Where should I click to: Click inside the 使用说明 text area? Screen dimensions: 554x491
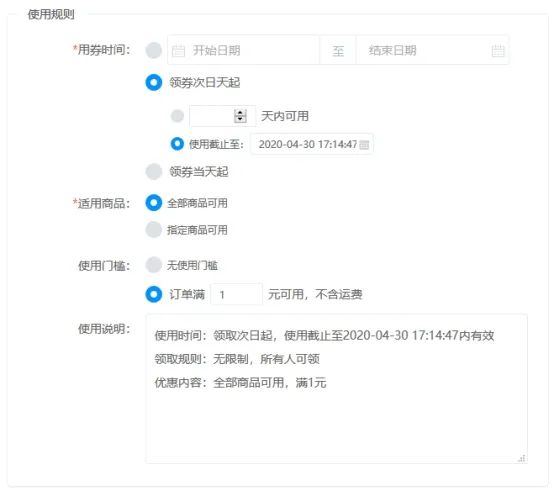click(x=337, y=389)
